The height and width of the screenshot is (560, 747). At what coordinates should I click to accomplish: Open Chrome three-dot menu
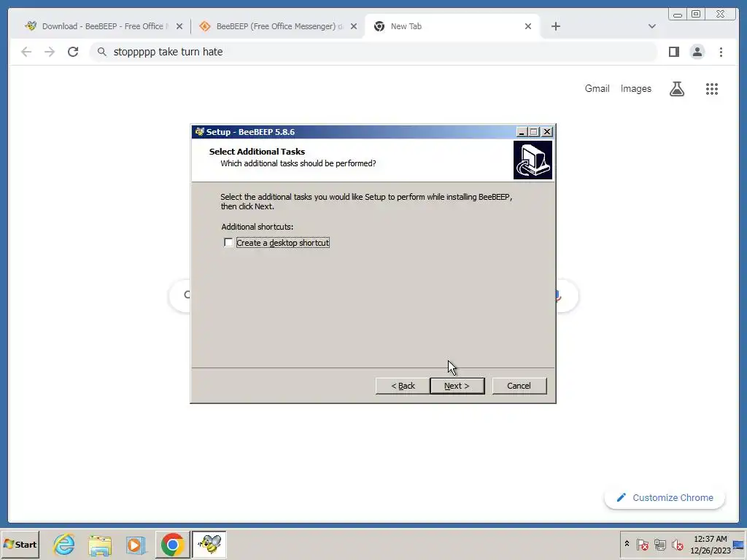click(x=721, y=52)
